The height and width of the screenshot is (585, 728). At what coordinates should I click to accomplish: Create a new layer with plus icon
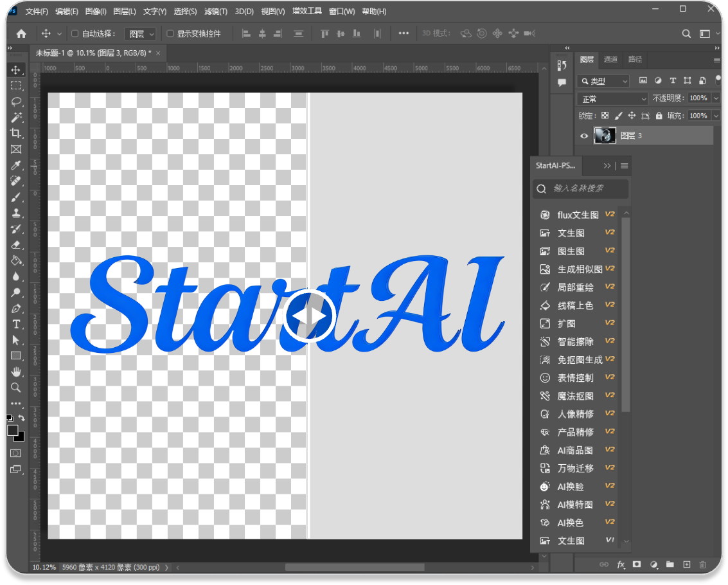pos(686,564)
